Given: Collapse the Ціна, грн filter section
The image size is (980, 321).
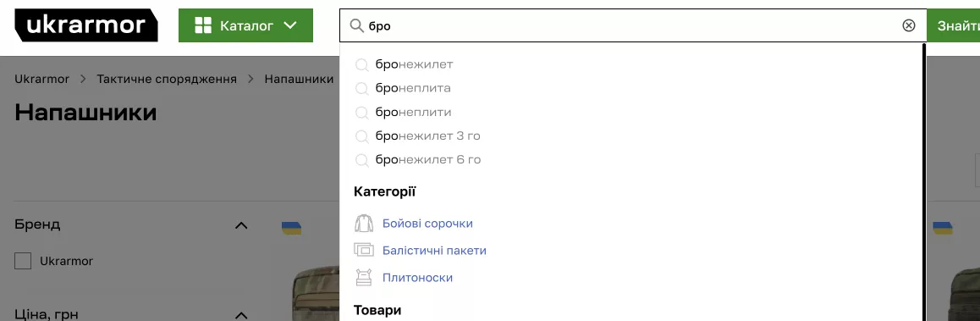Looking at the screenshot, I should click(x=241, y=315).
